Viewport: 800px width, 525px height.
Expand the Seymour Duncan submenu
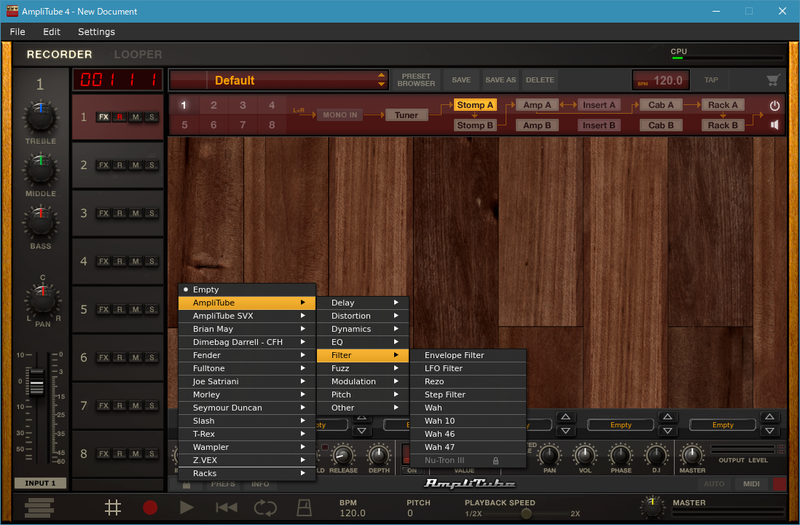point(247,408)
